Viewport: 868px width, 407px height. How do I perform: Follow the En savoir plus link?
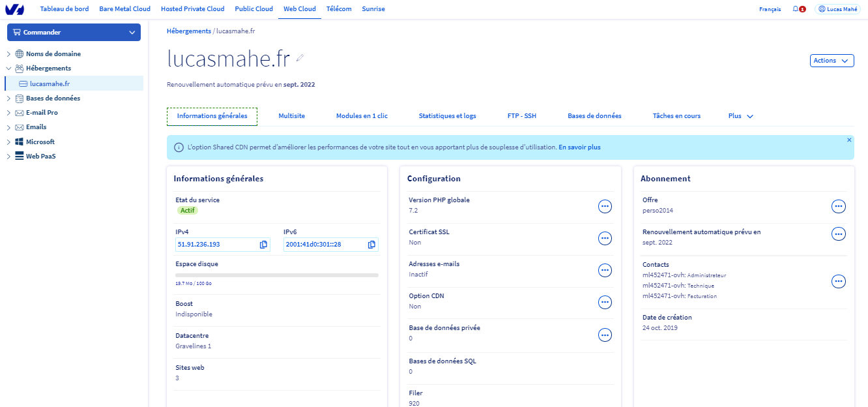tap(579, 147)
